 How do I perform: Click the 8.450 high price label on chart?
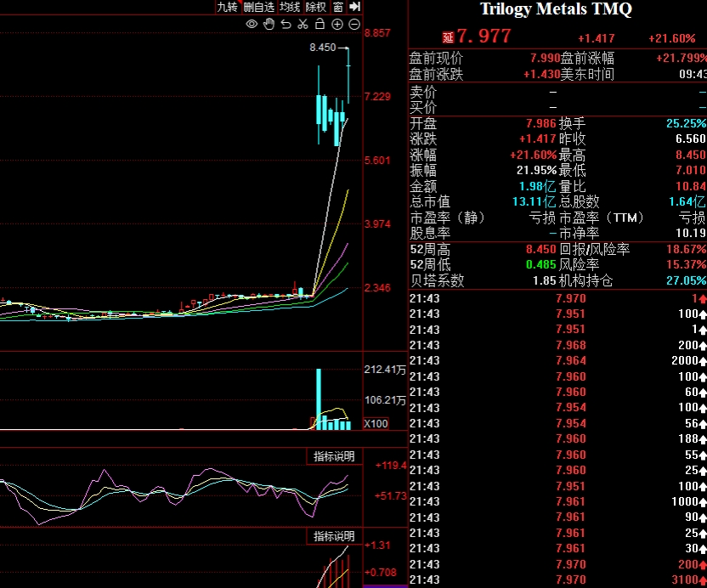coord(323,48)
